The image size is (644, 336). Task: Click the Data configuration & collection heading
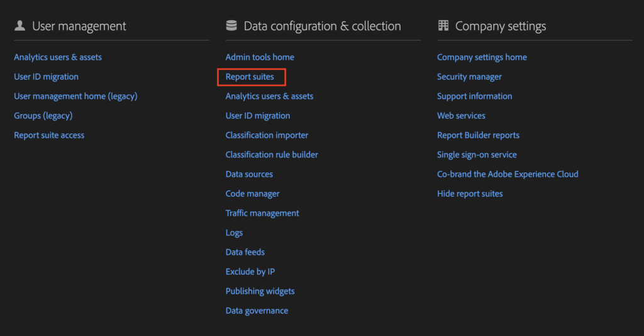pos(323,26)
